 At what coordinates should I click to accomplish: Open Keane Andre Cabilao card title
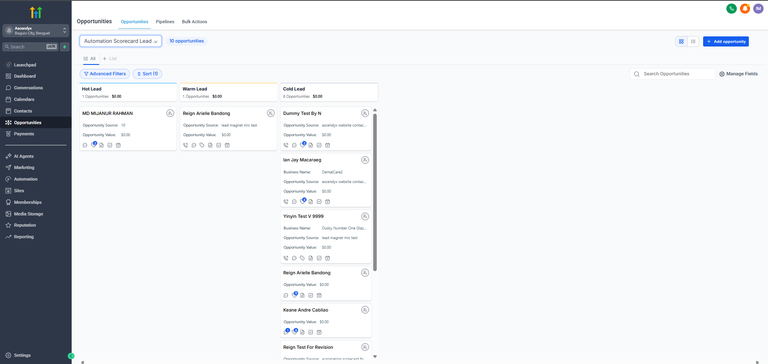[306, 310]
